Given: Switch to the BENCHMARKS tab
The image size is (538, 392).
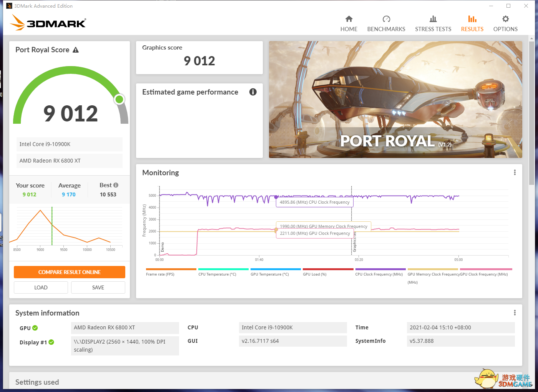Looking at the screenshot, I should [x=386, y=24].
